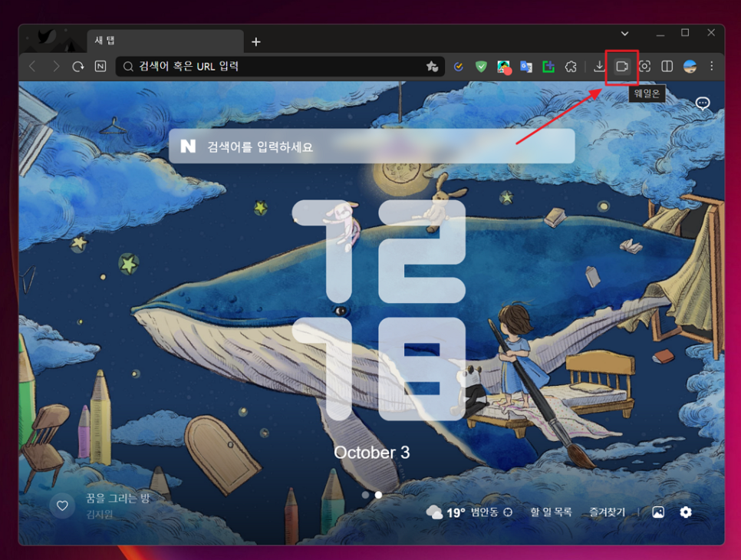Reload the page
This screenshot has width=741, height=560.
click(x=78, y=67)
